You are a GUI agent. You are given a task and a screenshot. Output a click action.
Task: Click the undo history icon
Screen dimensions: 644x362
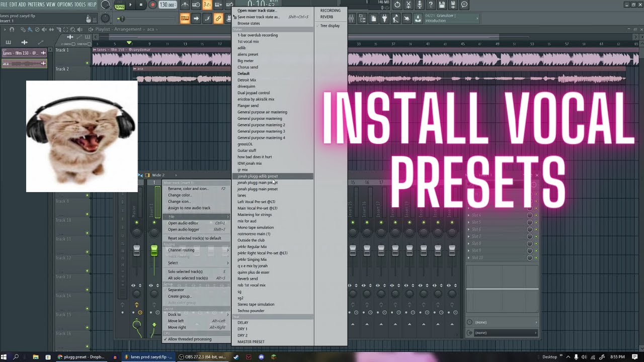[x=397, y=5]
